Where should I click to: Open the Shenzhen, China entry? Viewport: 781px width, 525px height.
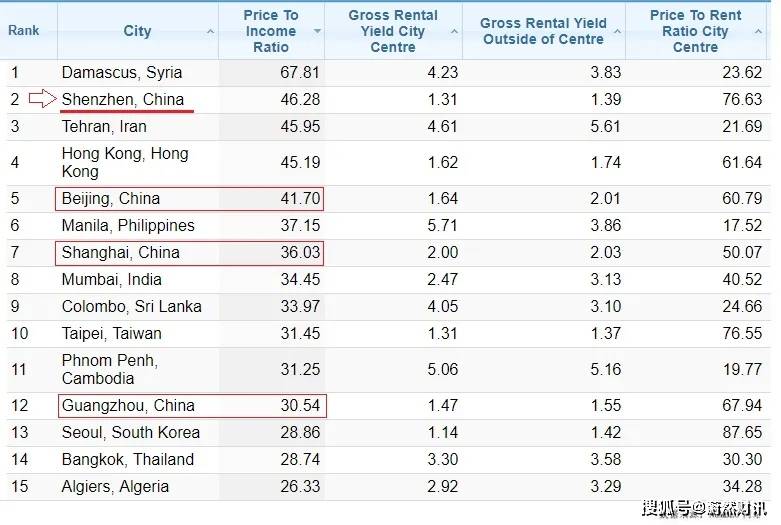123,99
